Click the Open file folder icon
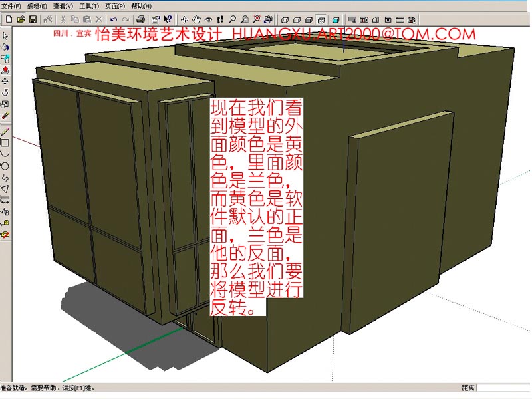The image size is (532, 399). point(21,19)
